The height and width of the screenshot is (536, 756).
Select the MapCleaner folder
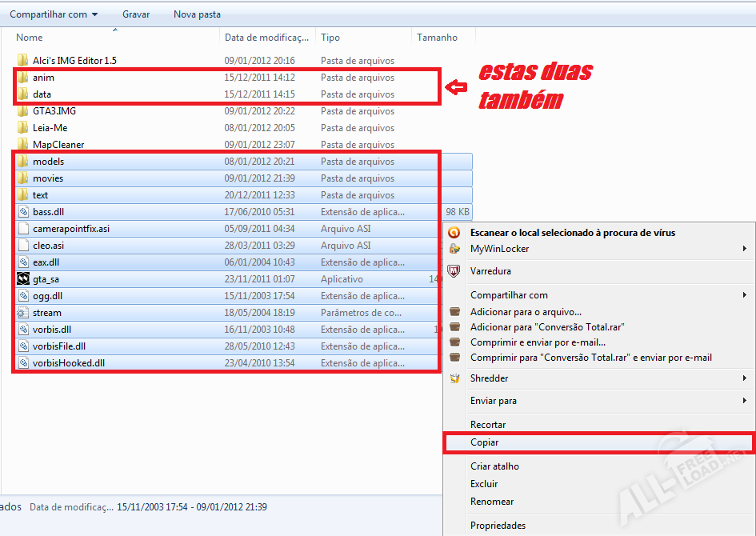coord(58,145)
